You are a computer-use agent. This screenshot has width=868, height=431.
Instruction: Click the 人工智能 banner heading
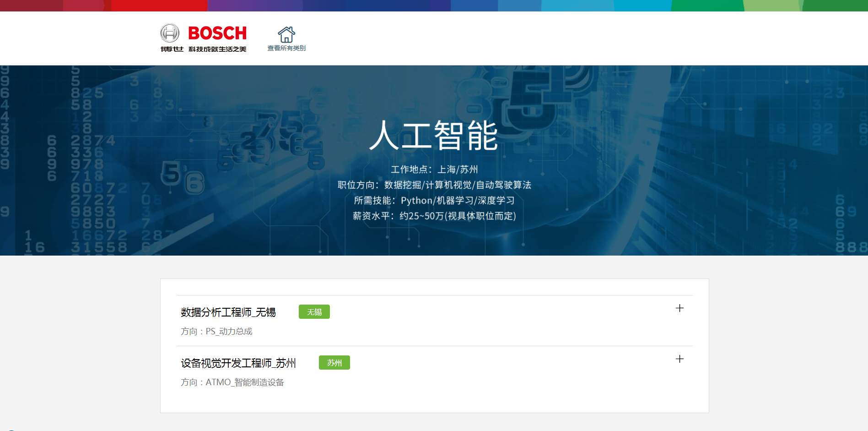433,136
